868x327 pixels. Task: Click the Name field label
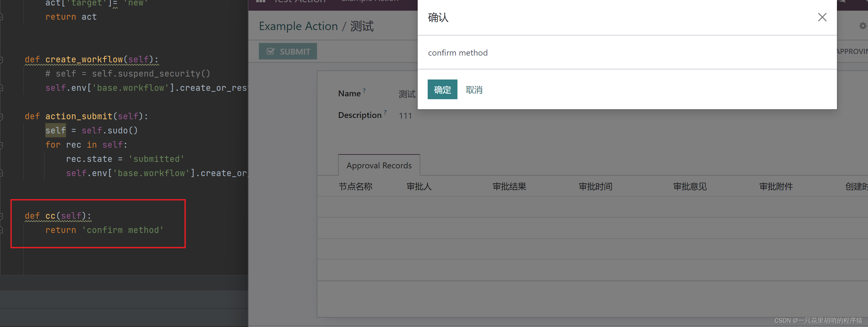pyautogui.click(x=349, y=93)
